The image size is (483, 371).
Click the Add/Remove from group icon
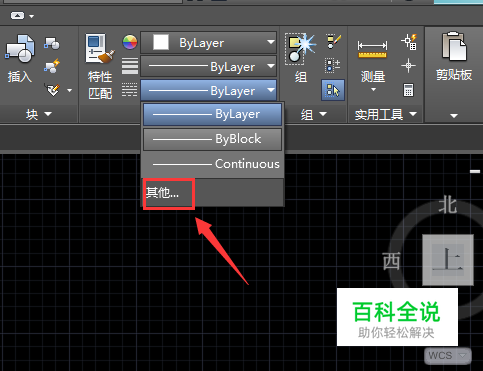click(332, 65)
